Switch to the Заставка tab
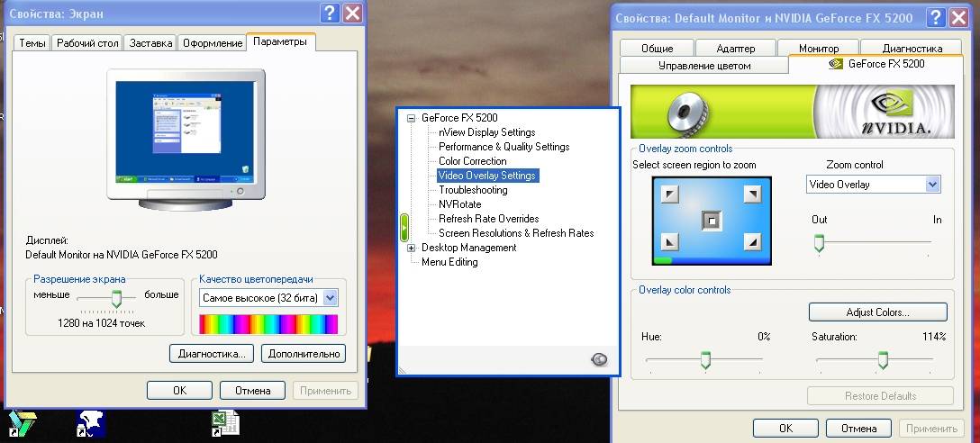The image size is (980, 443). [150, 43]
